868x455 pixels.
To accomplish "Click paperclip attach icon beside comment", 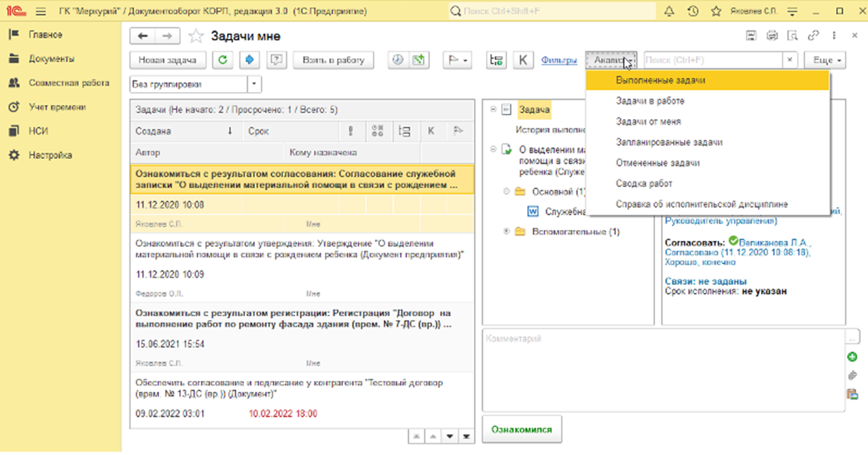I will [852, 376].
